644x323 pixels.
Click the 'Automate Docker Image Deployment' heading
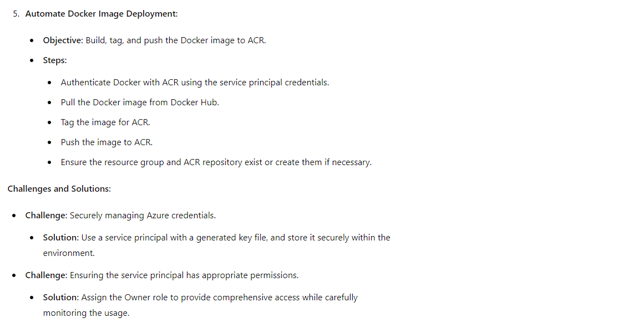(x=102, y=13)
